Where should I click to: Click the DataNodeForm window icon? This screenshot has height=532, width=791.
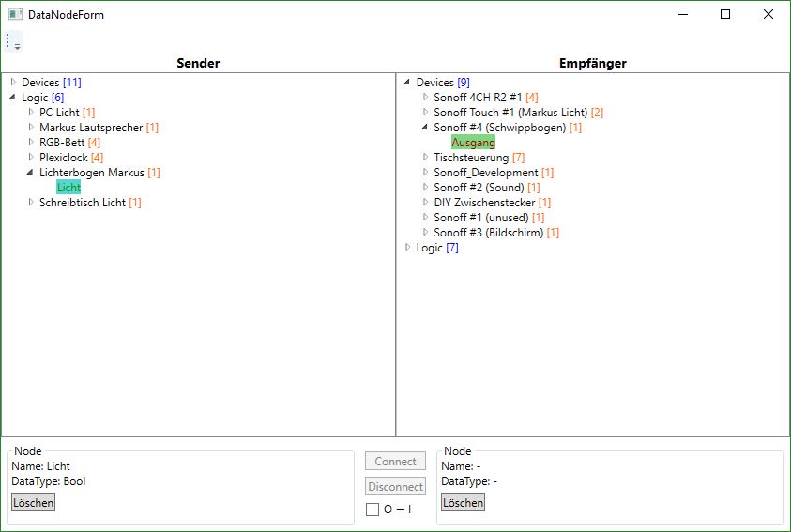pyautogui.click(x=16, y=14)
